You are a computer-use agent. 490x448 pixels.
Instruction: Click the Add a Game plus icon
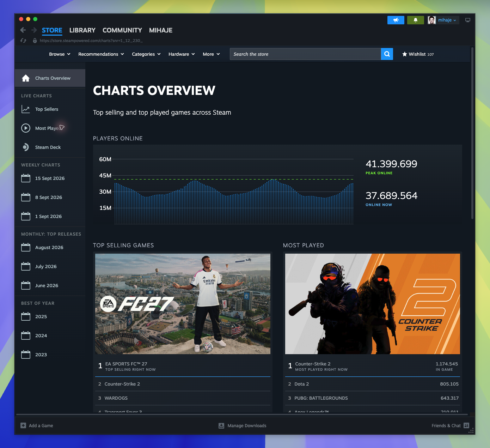[x=23, y=425]
